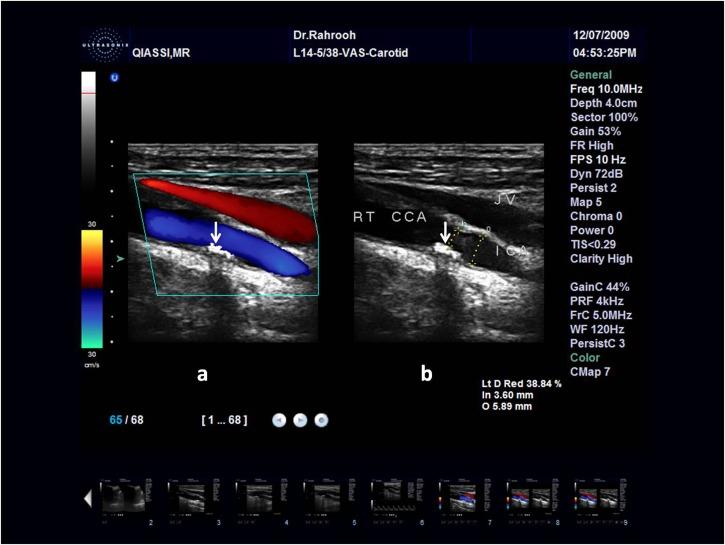The width and height of the screenshot is (725, 545).
Task: Click the color Doppler velocity scale bar
Action: (x=91, y=289)
